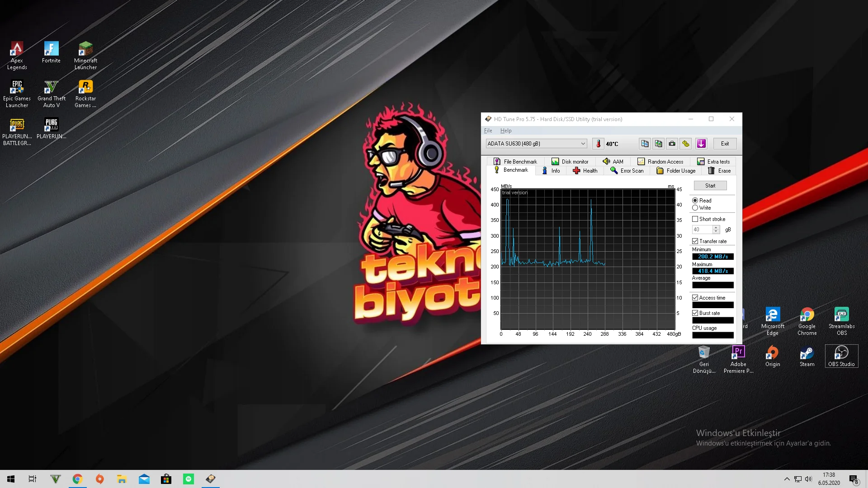The image size is (868, 488).
Task: Open the Minecraft Launcher desktop icon
Action: point(85,56)
